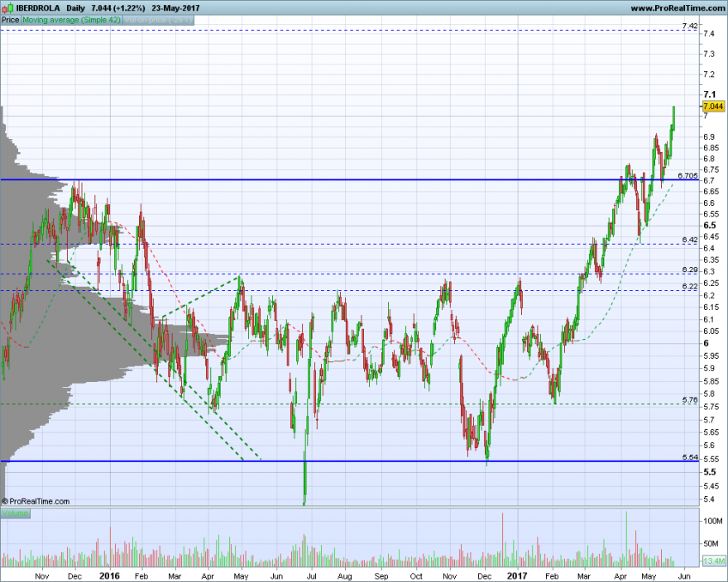The image size is (728, 582).
Task: Click the 7.42 resistance level label
Action: click(x=690, y=26)
